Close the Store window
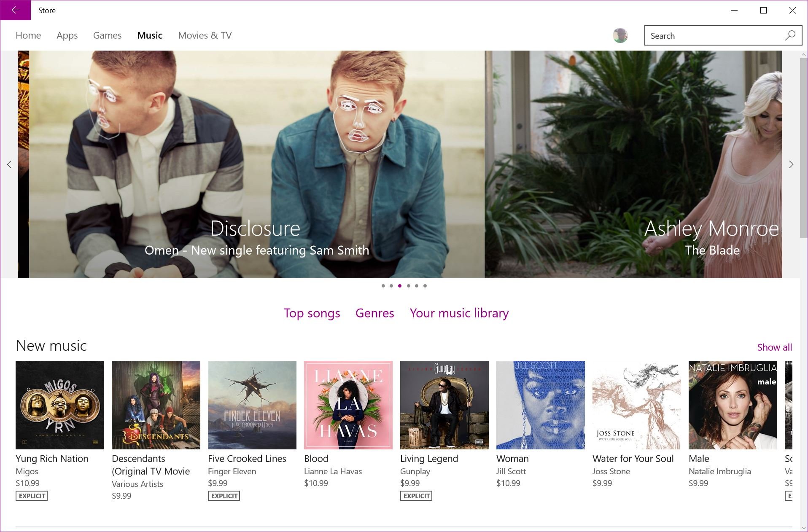This screenshot has width=808, height=532. pyautogui.click(x=792, y=10)
